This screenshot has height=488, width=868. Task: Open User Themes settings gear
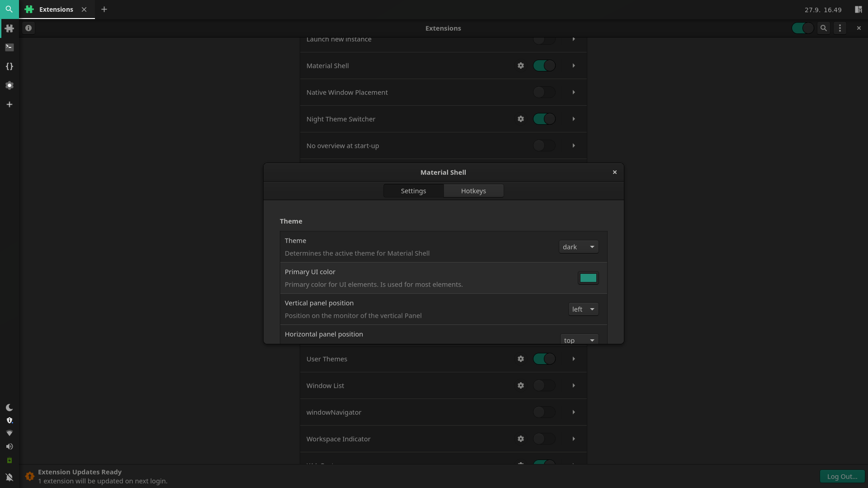[521, 359]
